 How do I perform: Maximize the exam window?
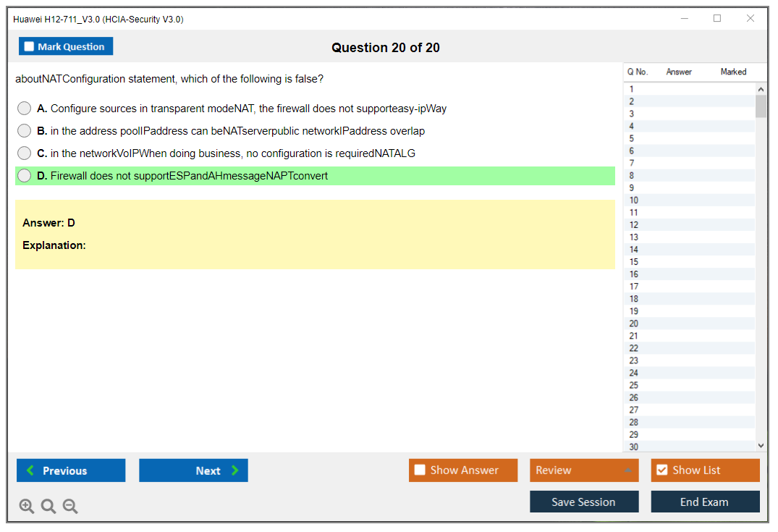[717, 19]
